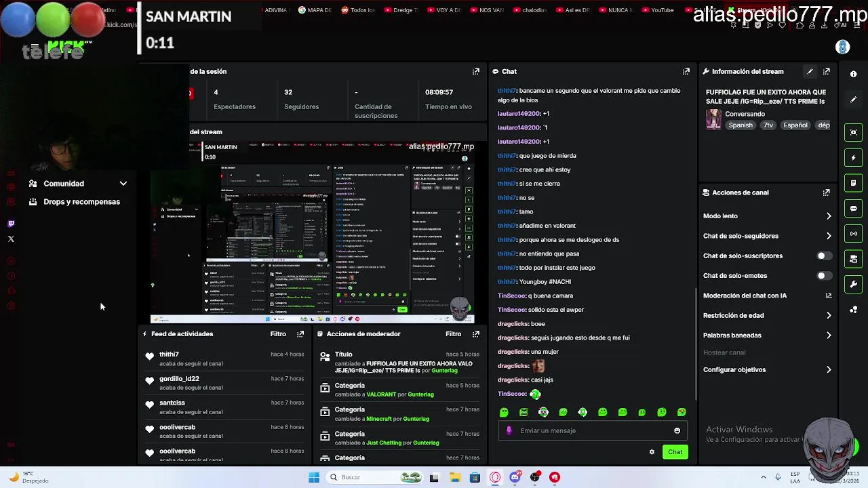
Task: Click the 7tv tag
Action: pyautogui.click(x=768, y=125)
